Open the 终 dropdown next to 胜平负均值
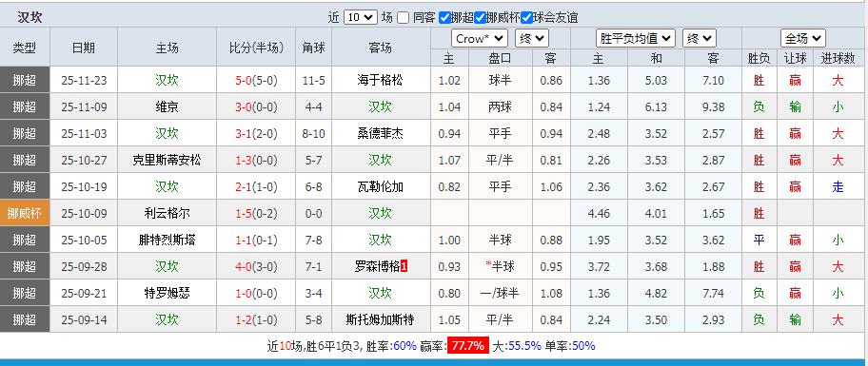Viewport: 868px width, 366px height. point(700,39)
